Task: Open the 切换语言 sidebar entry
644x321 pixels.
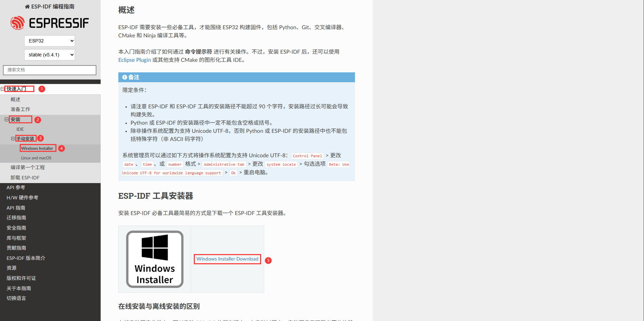Action: [x=16, y=298]
